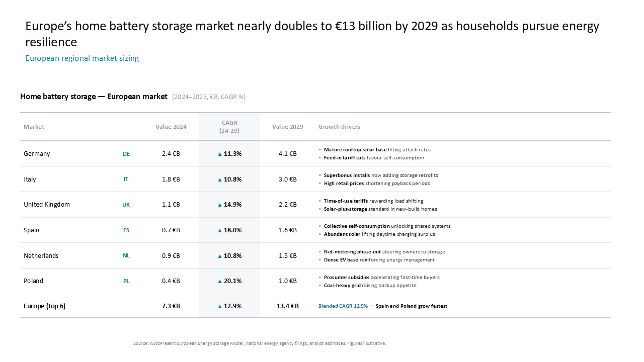The image size is (644, 362).
Task: Click the 'Italy' row label
Action: pyautogui.click(x=30, y=179)
